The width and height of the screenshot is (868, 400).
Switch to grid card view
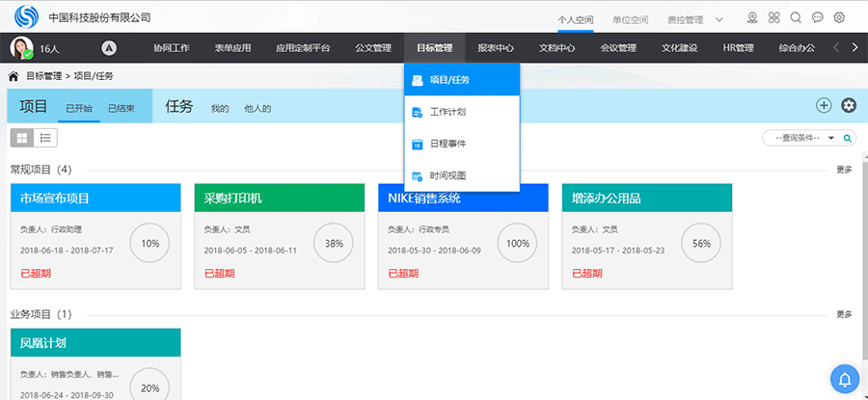tap(21, 138)
